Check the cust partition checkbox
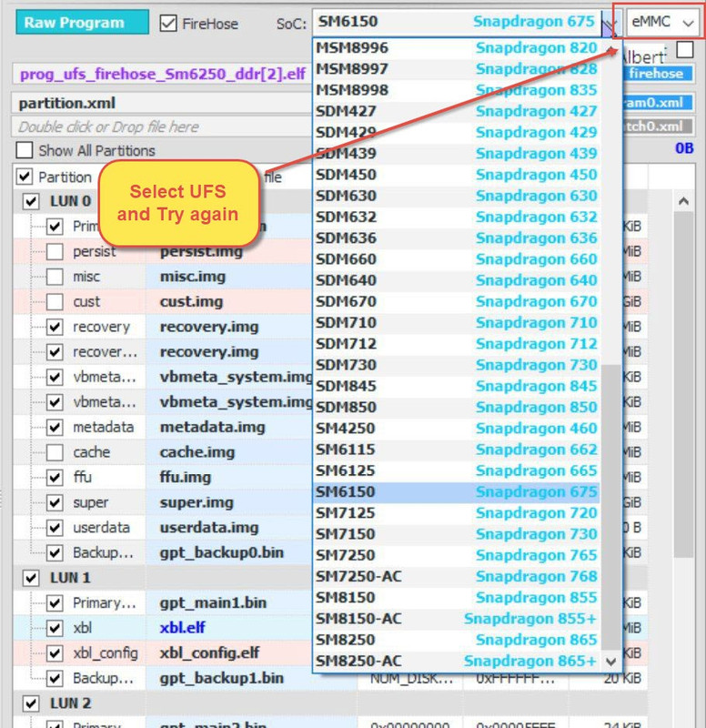The image size is (706, 728). tap(55, 302)
